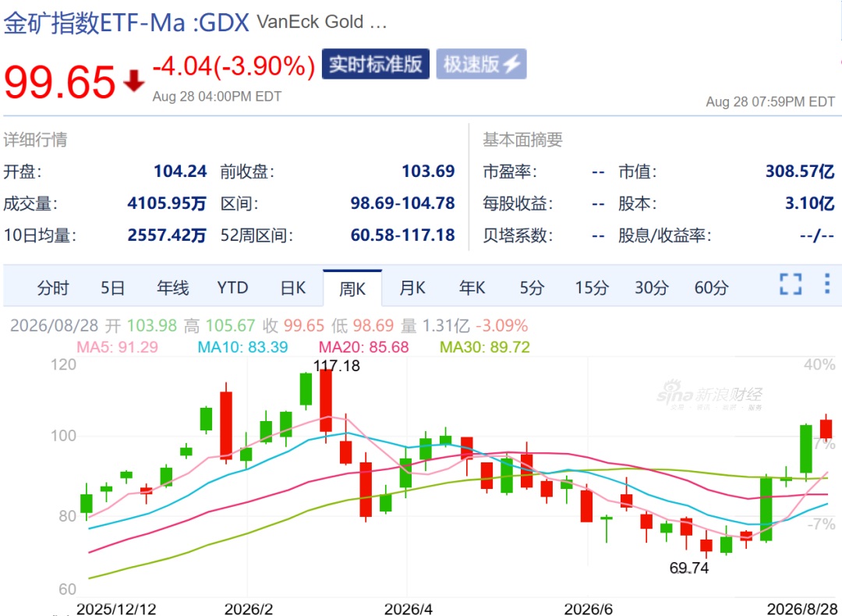Viewport: 842px width, 616px height.
Task: Click the MA20: 85.68 legend
Action: pyautogui.click(x=363, y=347)
